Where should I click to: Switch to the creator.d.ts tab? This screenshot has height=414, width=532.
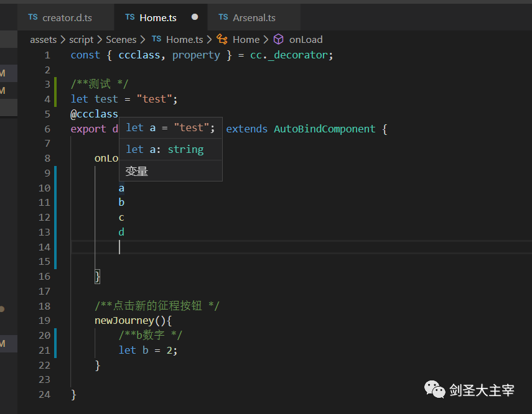66,17
